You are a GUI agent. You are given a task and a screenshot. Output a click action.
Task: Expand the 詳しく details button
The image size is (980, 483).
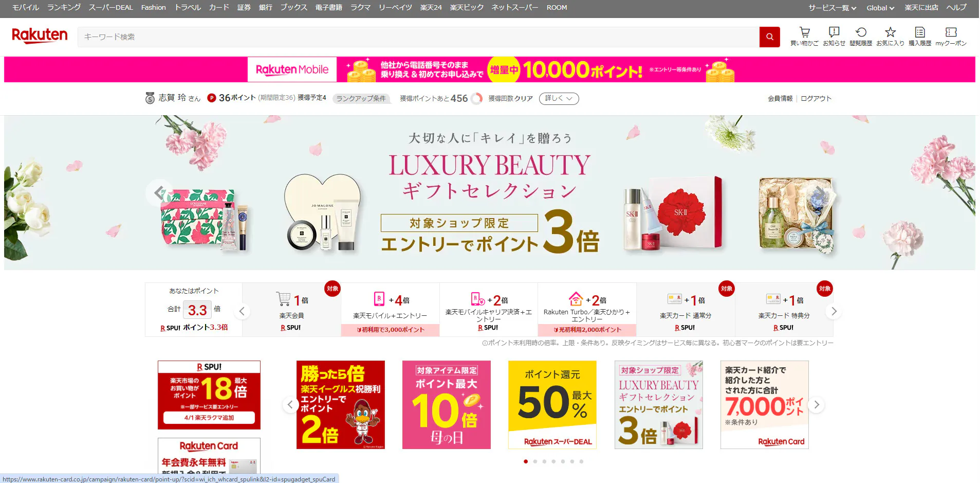(559, 98)
